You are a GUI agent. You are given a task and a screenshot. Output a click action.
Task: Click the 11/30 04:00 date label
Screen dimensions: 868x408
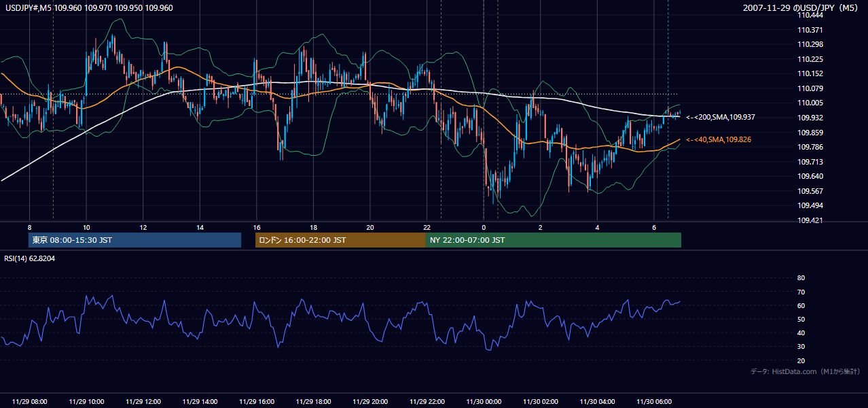point(597,402)
